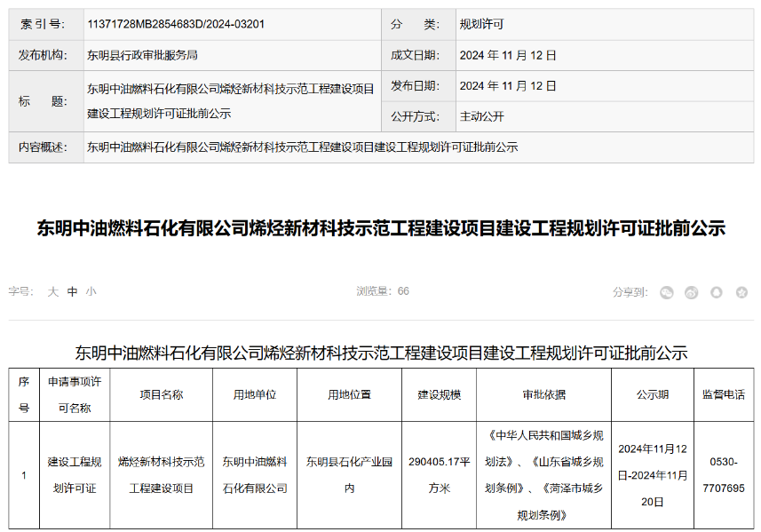Click the 用地单位 column header
Image resolution: width=761 pixels, height=532 pixels.
click(255, 394)
